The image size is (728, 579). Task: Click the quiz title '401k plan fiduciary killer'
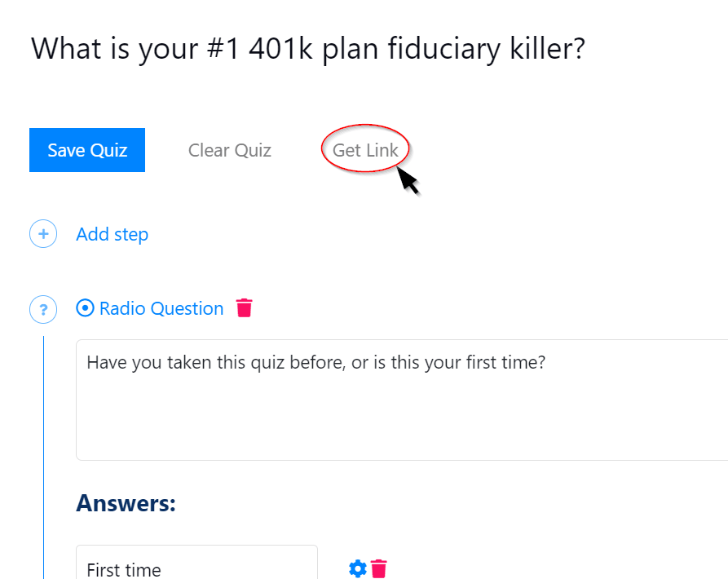click(x=416, y=49)
